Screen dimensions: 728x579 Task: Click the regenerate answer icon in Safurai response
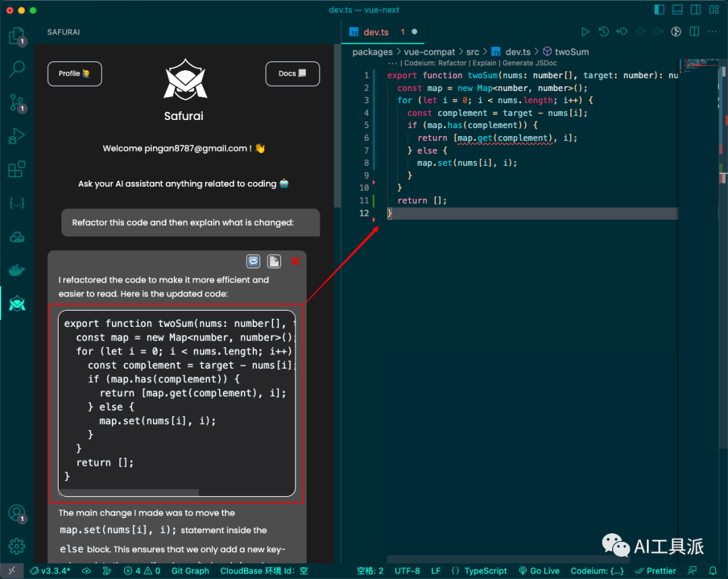(253, 262)
